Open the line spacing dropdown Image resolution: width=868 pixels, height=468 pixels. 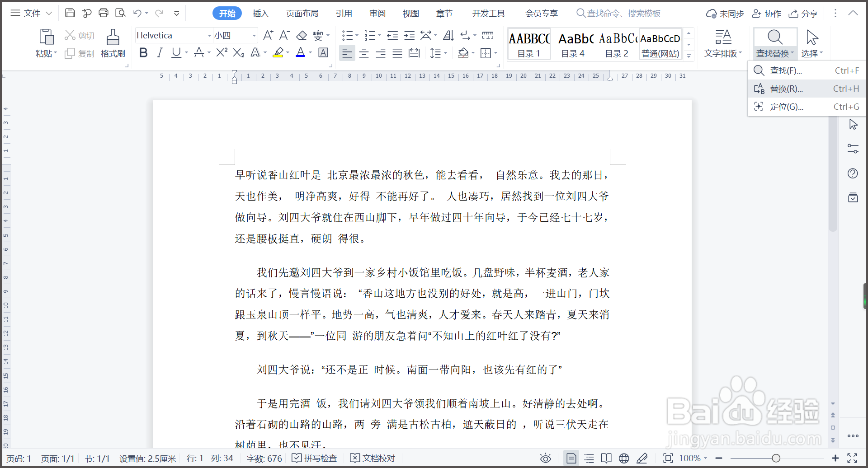tap(439, 53)
